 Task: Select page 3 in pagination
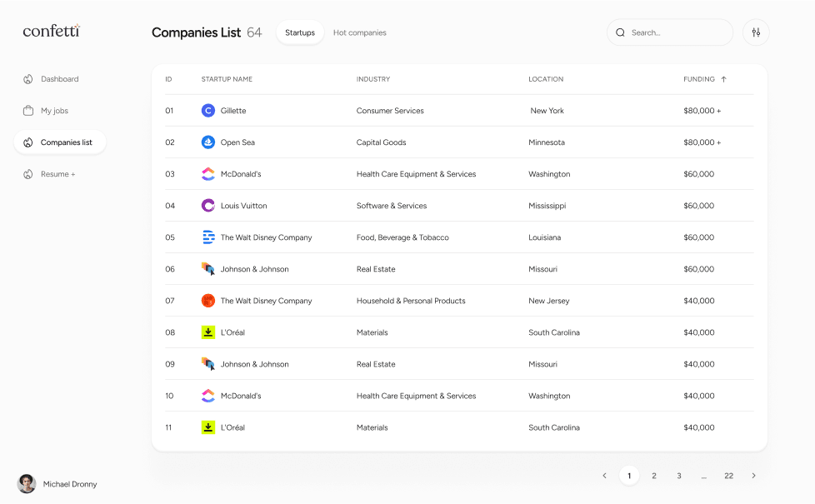(678, 475)
